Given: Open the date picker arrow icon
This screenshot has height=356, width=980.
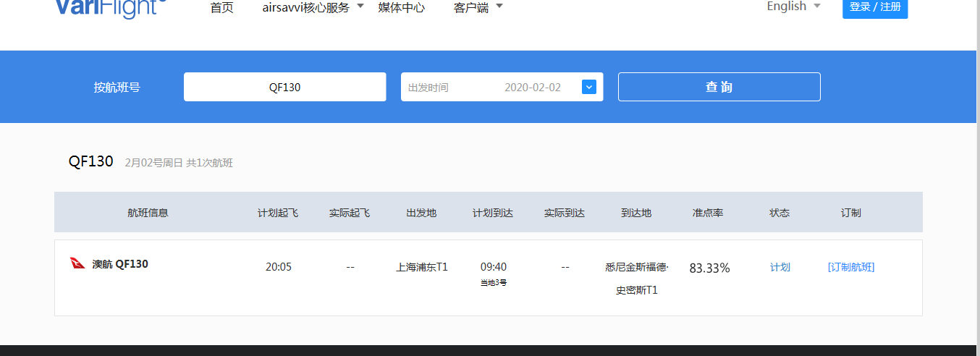Looking at the screenshot, I should (x=589, y=87).
